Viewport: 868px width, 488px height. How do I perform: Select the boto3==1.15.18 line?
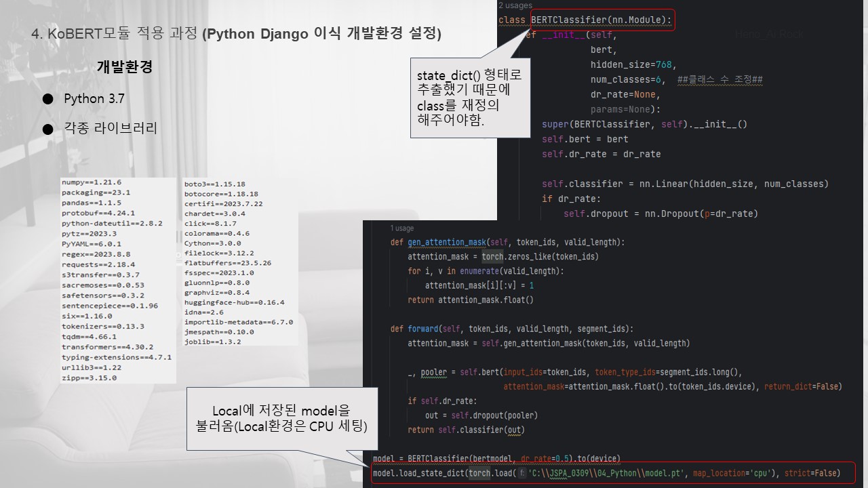215,184
